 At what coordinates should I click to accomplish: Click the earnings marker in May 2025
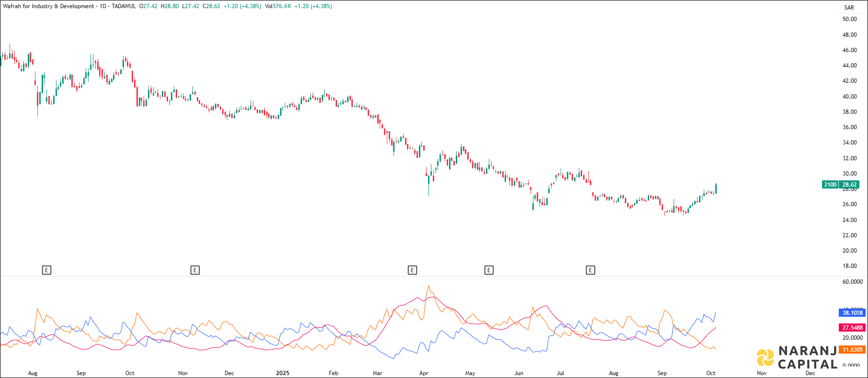tap(489, 270)
